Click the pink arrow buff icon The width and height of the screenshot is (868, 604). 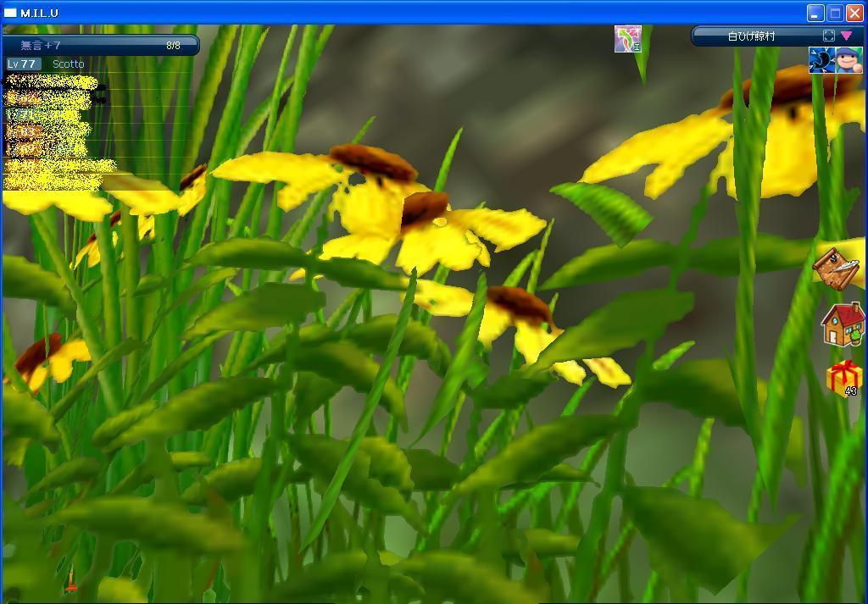pyautogui.click(x=627, y=39)
